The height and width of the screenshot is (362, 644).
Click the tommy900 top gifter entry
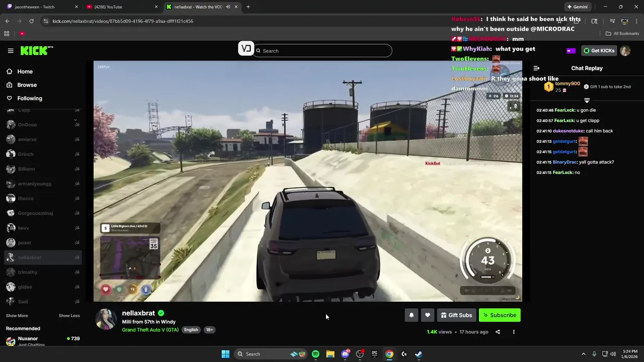[562, 87]
